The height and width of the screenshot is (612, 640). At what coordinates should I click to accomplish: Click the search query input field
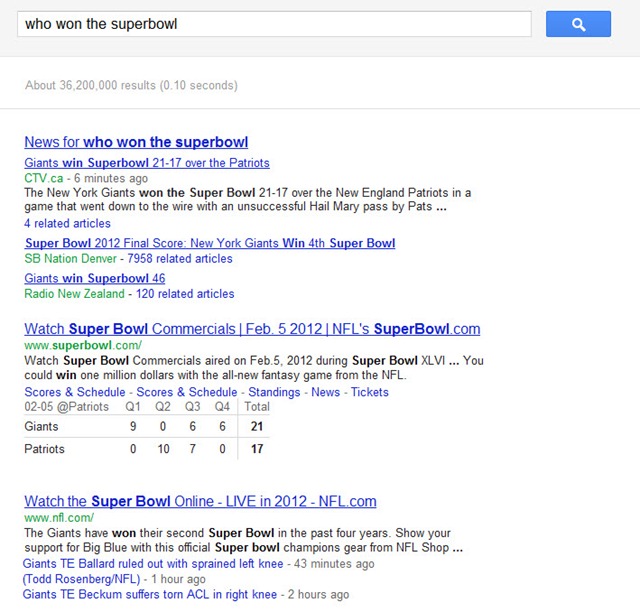coord(273,24)
